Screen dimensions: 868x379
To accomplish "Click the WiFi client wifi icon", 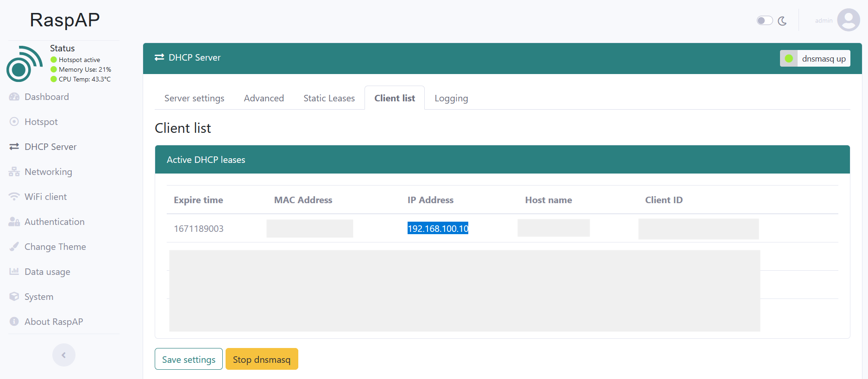I will (14, 197).
